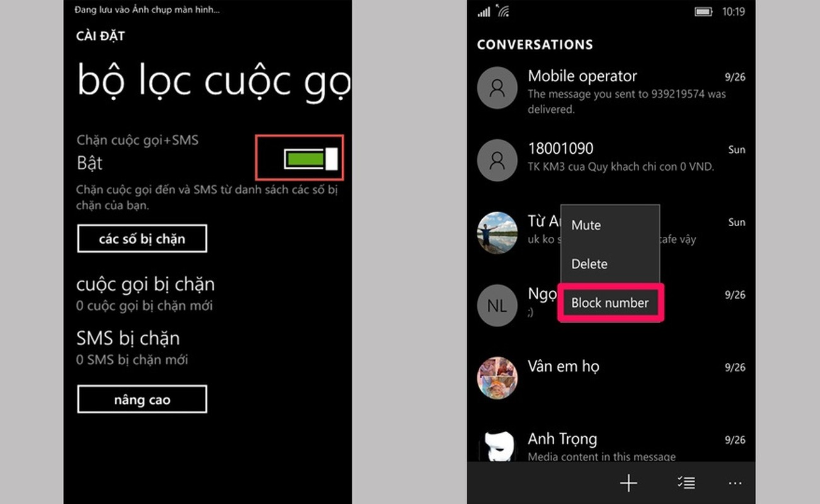Tap the lake photo avatar
This screenshot has width=820, height=504.
497,232
